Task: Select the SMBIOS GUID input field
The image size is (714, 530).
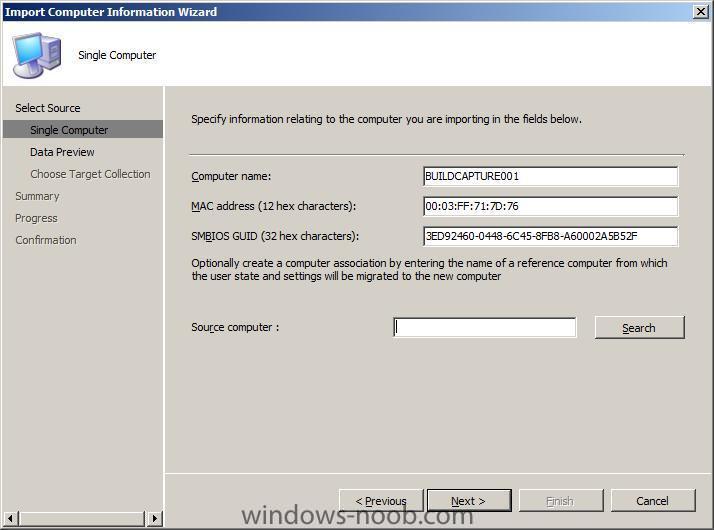Action: pos(550,236)
